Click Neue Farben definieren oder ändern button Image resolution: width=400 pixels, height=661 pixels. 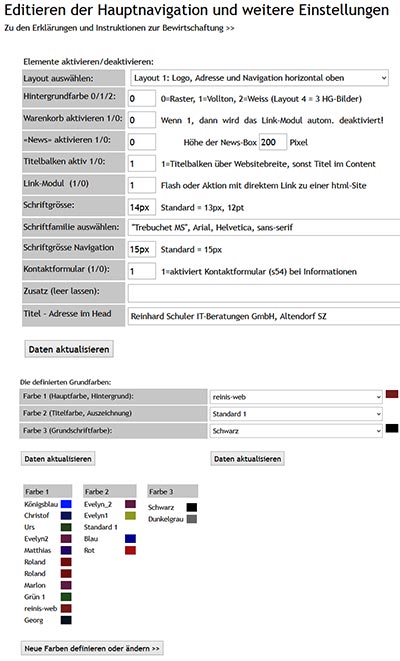coord(92,648)
